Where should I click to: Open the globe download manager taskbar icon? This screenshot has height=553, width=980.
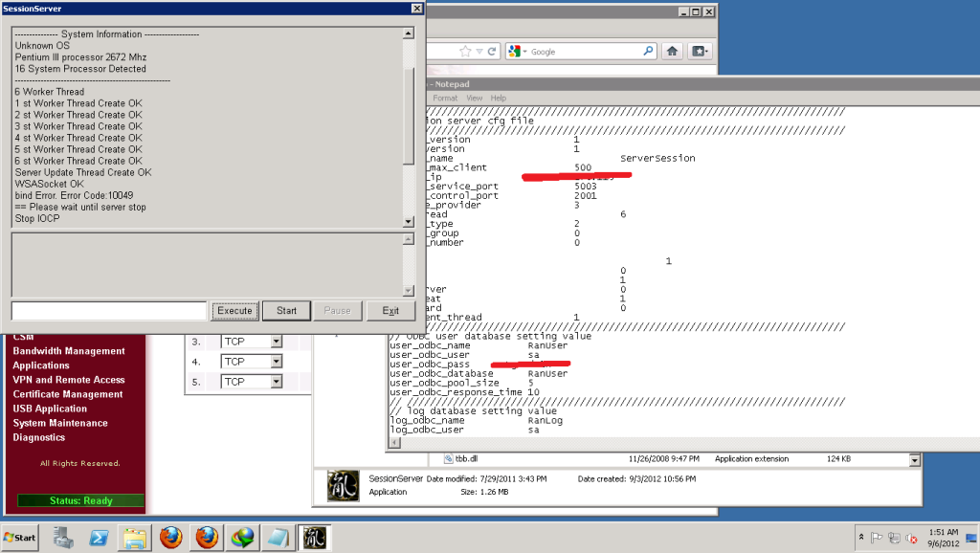[242, 538]
